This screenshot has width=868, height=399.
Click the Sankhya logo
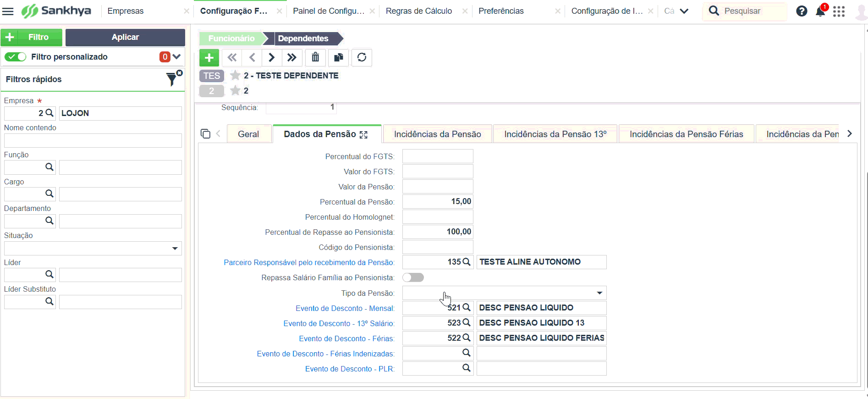coord(56,11)
